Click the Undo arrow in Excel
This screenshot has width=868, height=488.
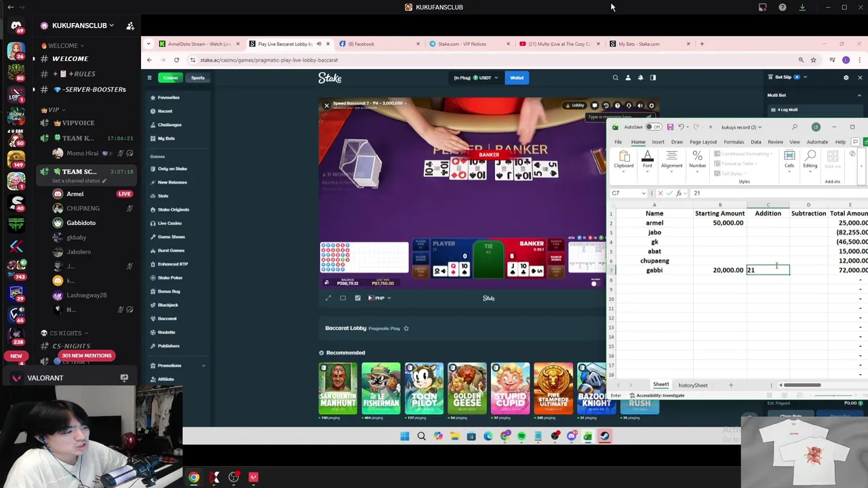[x=681, y=127]
